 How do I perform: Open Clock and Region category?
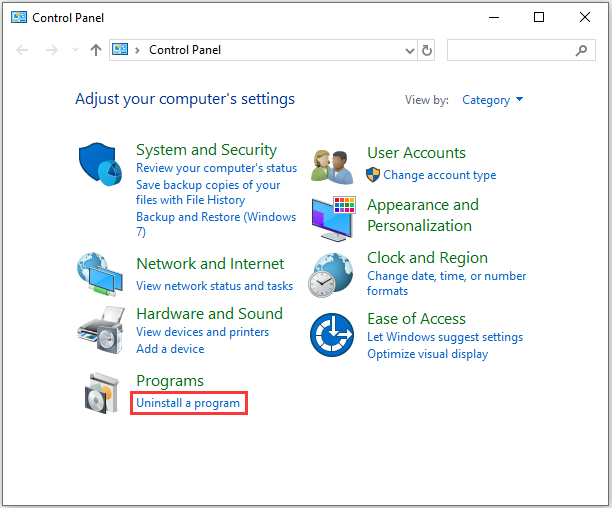point(427,258)
